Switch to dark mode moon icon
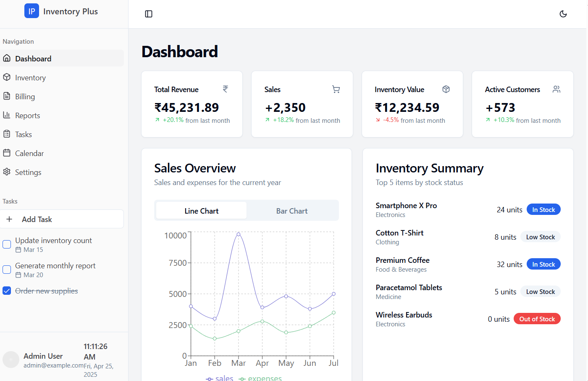Screen dimensions: 588x381 tap(563, 14)
